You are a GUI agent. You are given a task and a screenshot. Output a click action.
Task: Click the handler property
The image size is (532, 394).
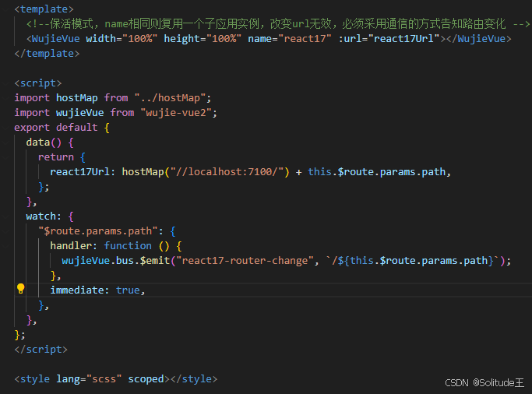click(71, 246)
